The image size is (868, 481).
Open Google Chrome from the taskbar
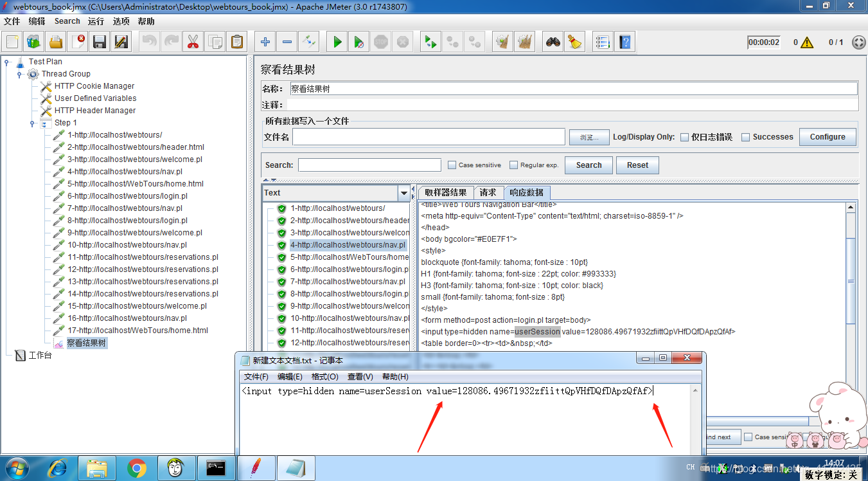tap(136, 468)
